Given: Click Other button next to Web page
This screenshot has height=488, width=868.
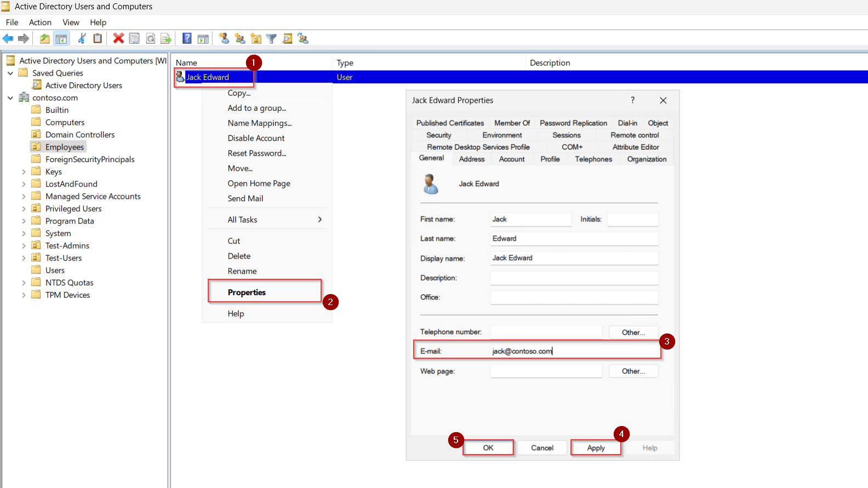Looking at the screenshot, I should (x=633, y=371).
